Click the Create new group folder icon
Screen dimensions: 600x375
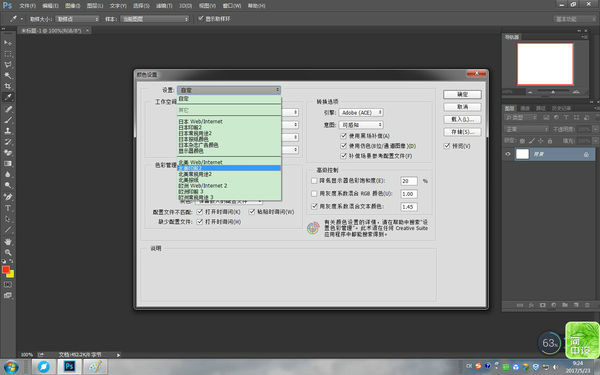coord(565,305)
